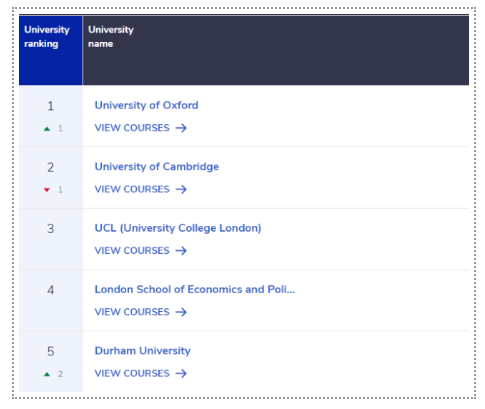This screenshot has width=485, height=409.
Task: Click the arrow icon beside Cambridge's View Courses
Action: click(181, 189)
